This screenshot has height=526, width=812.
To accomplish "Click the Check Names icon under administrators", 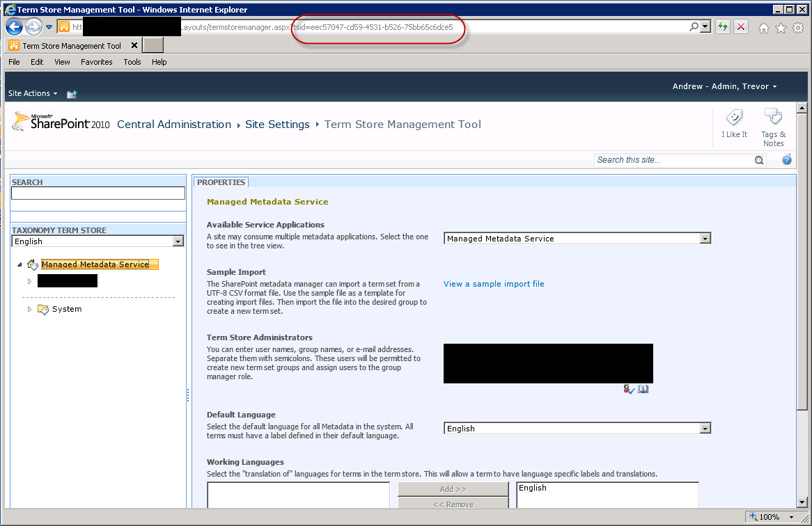I will pyautogui.click(x=630, y=389).
